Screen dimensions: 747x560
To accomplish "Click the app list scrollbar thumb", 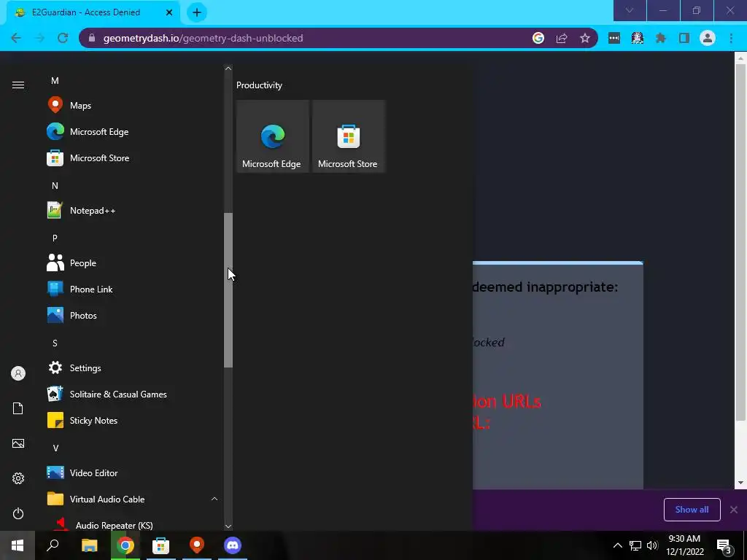I will click(228, 290).
